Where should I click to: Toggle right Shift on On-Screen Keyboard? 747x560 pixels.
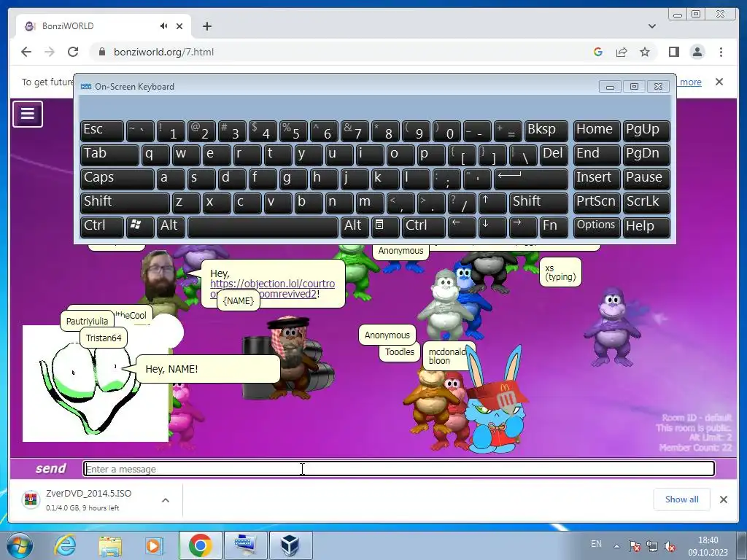click(x=538, y=203)
